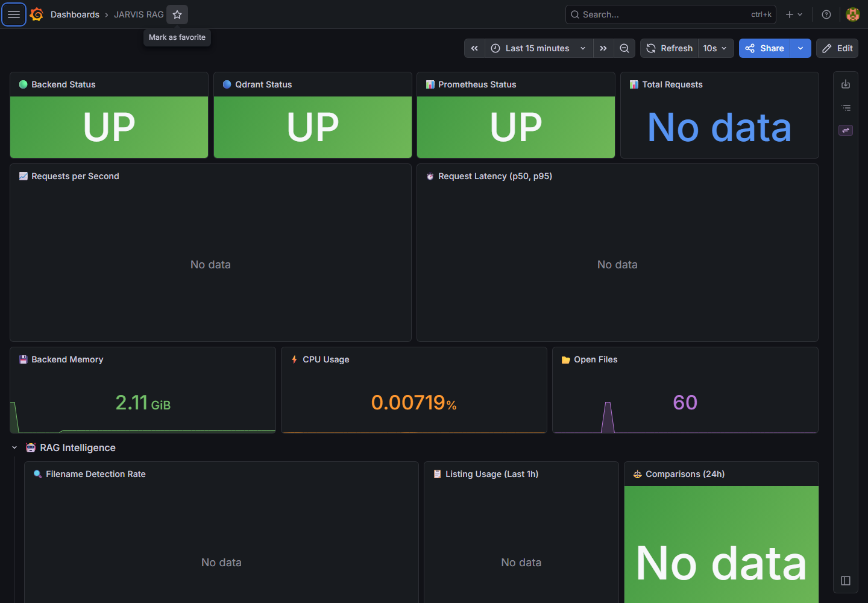Screen dimensions: 868x603
Task: Click the Prometheus Status panel title
Action: coord(477,84)
